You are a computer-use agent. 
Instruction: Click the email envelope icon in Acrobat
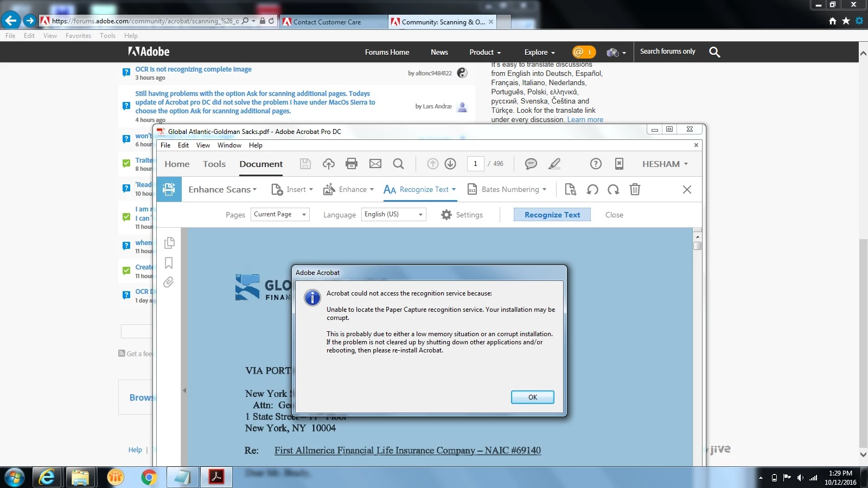click(375, 164)
